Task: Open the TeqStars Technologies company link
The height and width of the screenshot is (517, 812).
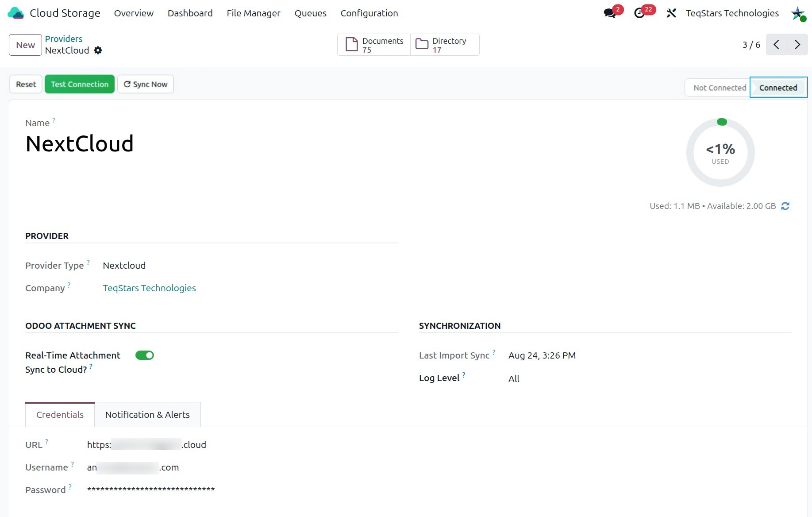Action: [x=149, y=288]
